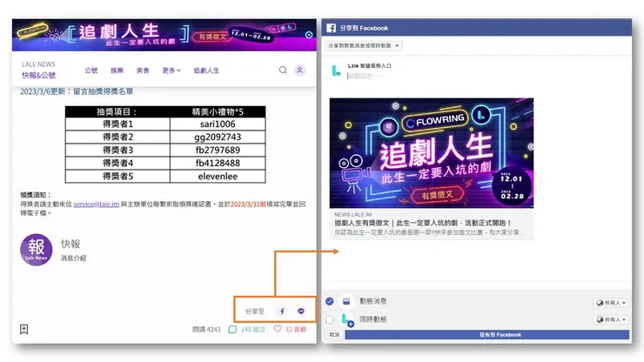Click the 取消 cancel button
The width and height of the screenshot is (644, 362).
(334, 334)
